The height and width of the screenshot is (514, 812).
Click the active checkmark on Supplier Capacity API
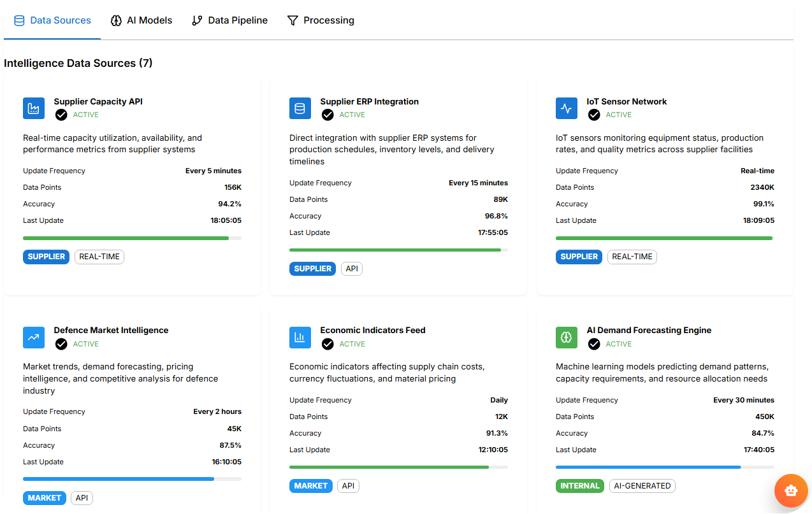coord(61,115)
